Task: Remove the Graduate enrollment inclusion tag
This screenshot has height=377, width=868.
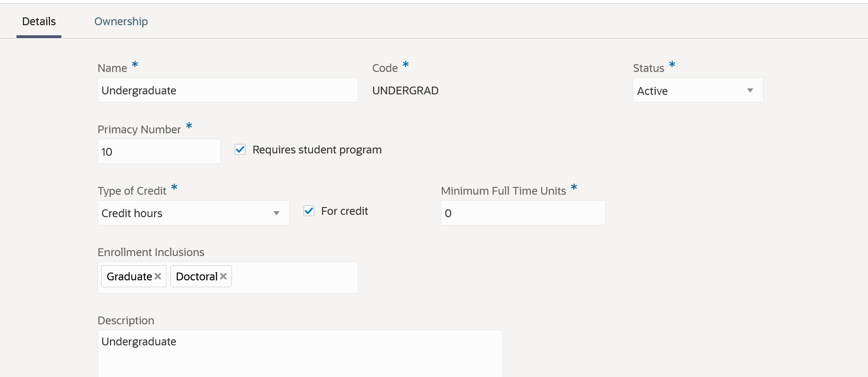Action: coord(158,276)
